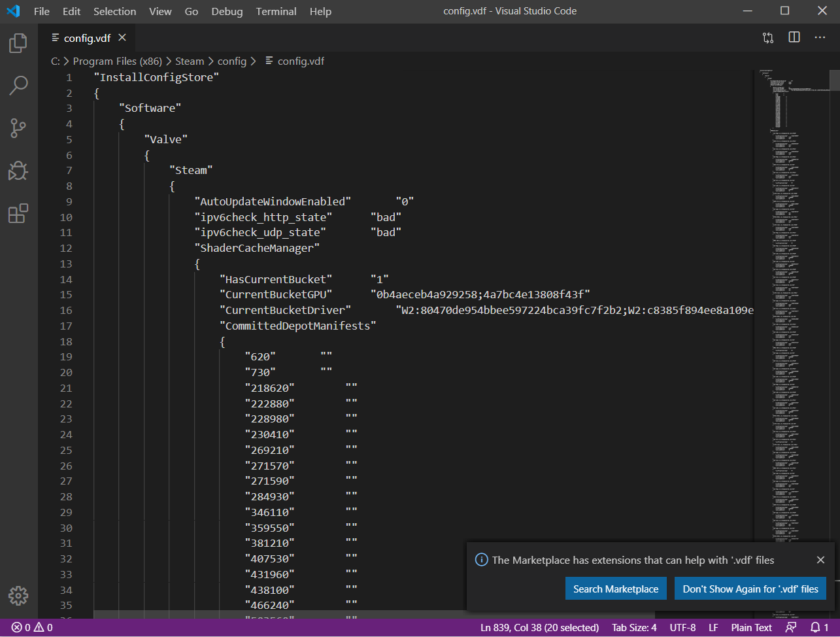Viewport: 840px width, 637px height.
Task: Click the "Software" key on line 3
Action: coord(150,108)
